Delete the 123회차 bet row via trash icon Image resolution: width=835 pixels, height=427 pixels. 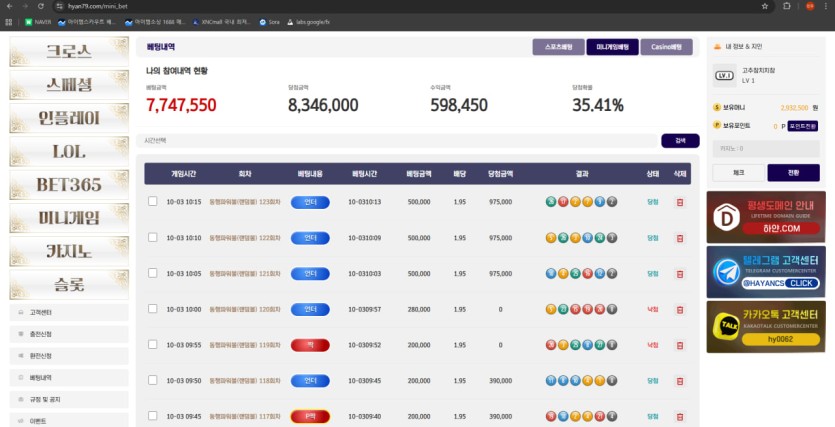tap(680, 202)
